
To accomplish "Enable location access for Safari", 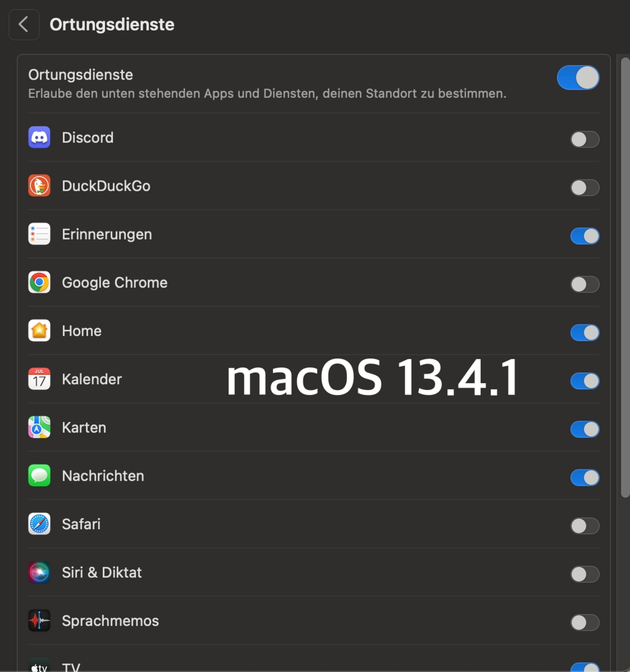I will [585, 526].
